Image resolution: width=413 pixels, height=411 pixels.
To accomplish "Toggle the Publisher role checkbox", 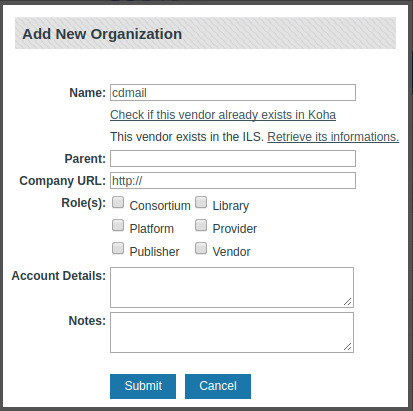I will click(118, 248).
